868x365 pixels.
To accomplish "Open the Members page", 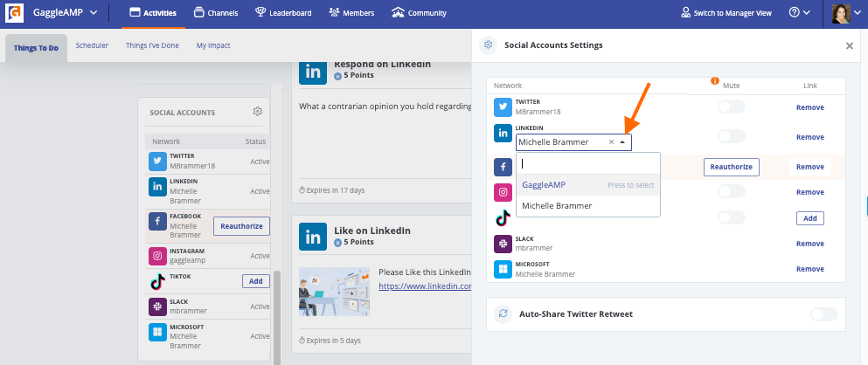I will coord(351,13).
